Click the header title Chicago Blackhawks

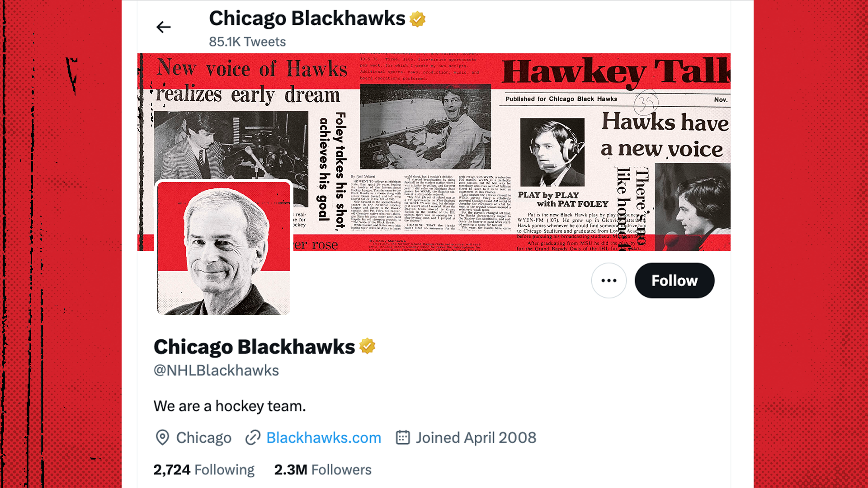click(307, 19)
